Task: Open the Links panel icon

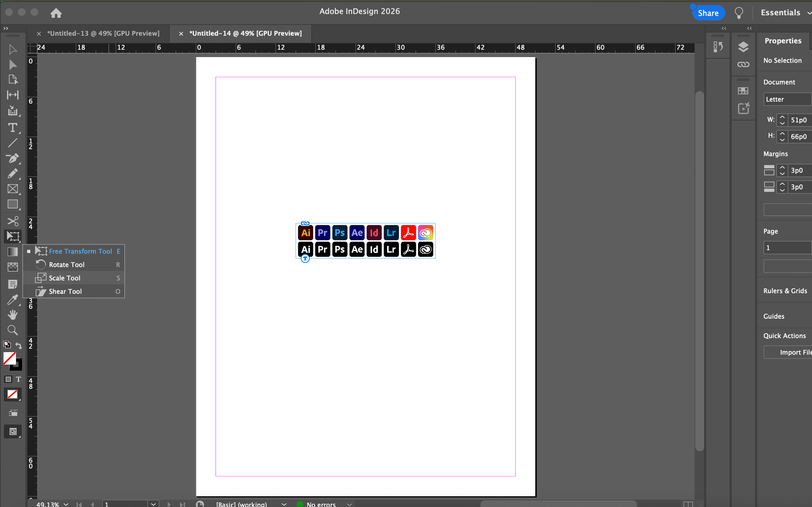Action: 743,64
